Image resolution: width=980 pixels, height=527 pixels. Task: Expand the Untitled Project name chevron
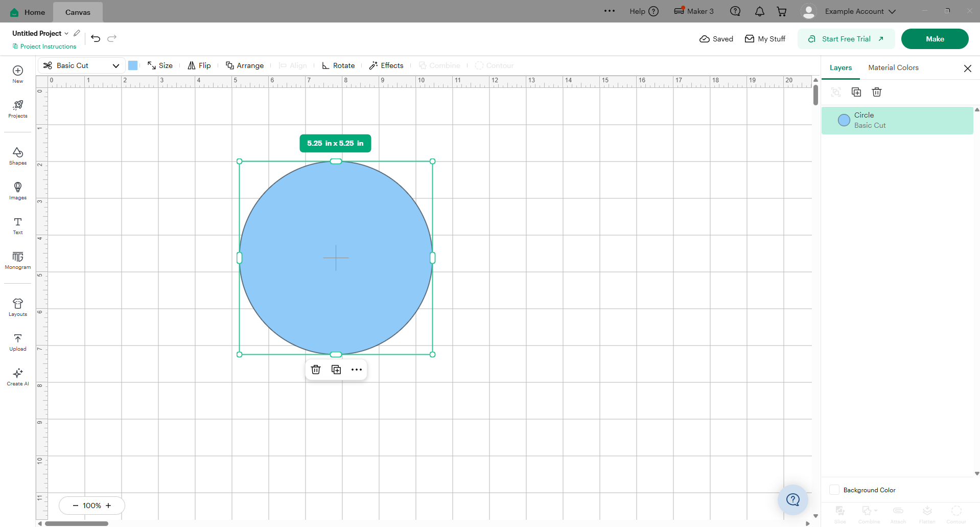click(66, 34)
